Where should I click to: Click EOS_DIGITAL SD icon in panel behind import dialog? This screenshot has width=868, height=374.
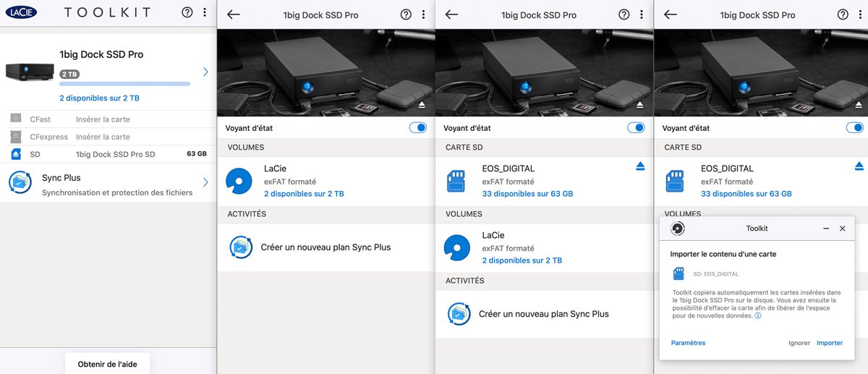coord(675,182)
